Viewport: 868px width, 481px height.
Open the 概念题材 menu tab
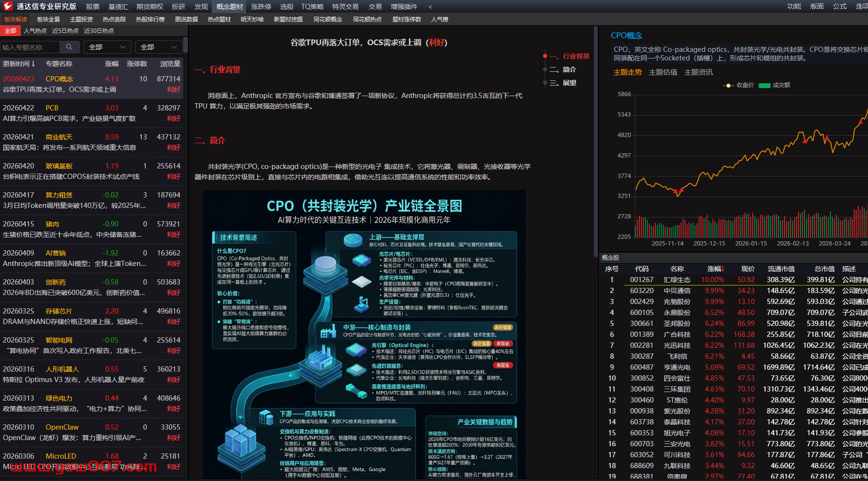229,7
